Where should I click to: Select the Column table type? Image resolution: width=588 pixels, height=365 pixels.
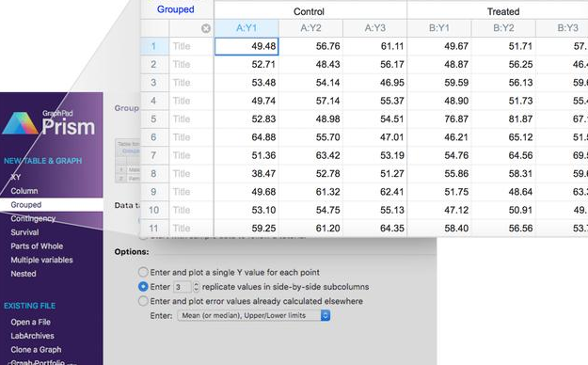click(x=24, y=191)
